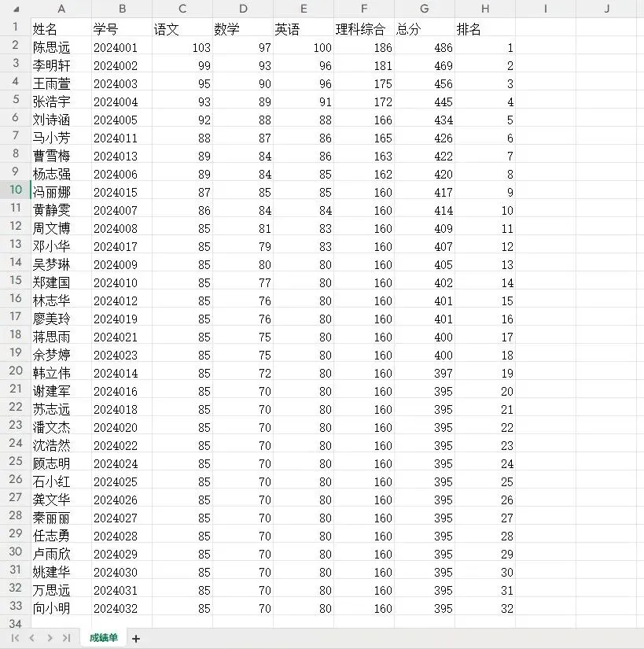Click the 英语 header cell

[304, 28]
